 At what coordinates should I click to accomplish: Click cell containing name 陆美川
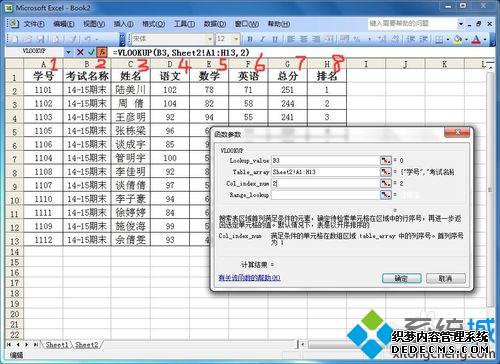(x=131, y=90)
